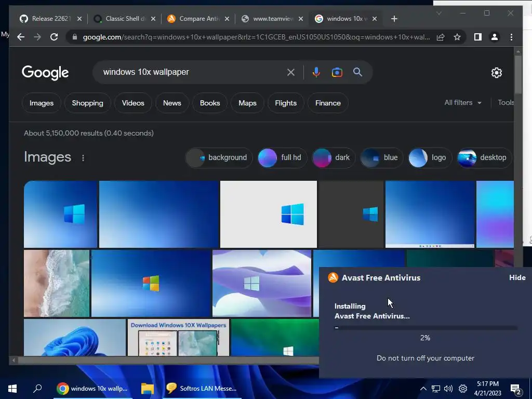Click the Google search magnifier
This screenshot has width=532, height=399.
357,72
